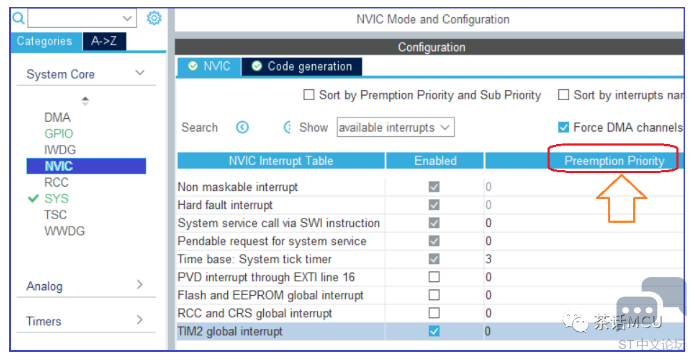
Task: Expand the Analog category
Action: coord(140,285)
